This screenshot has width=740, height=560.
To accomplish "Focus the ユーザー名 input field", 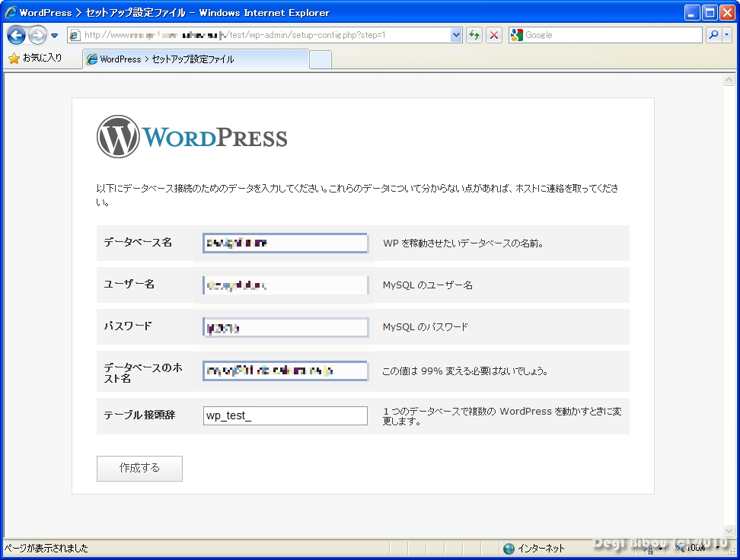I will click(x=285, y=285).
